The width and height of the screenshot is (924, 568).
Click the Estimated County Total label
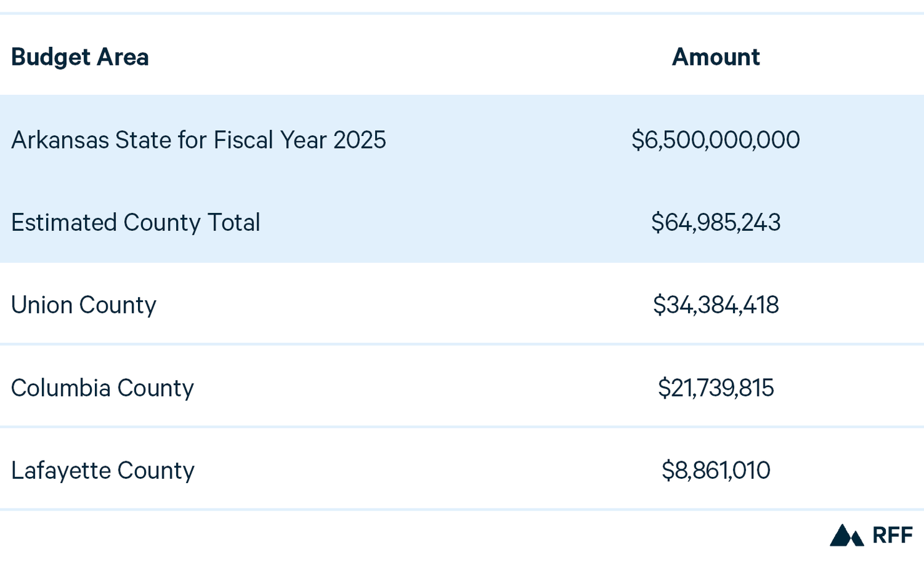135,223
